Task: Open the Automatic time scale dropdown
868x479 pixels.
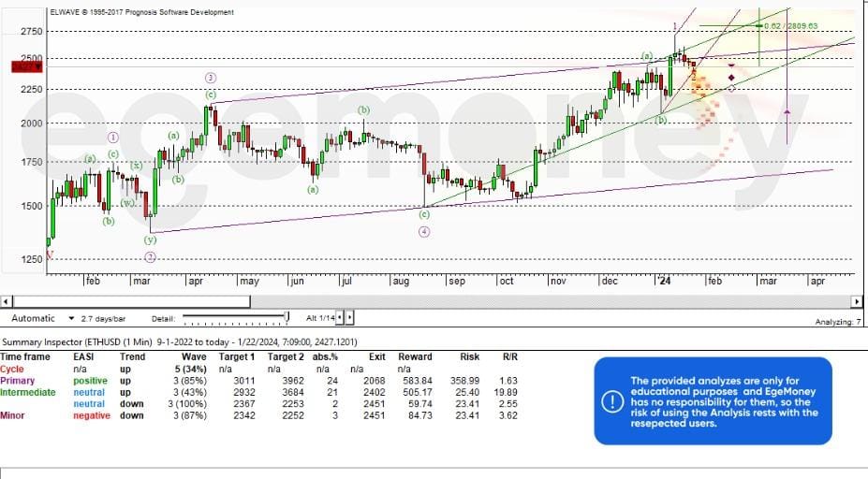Action: 72,319
